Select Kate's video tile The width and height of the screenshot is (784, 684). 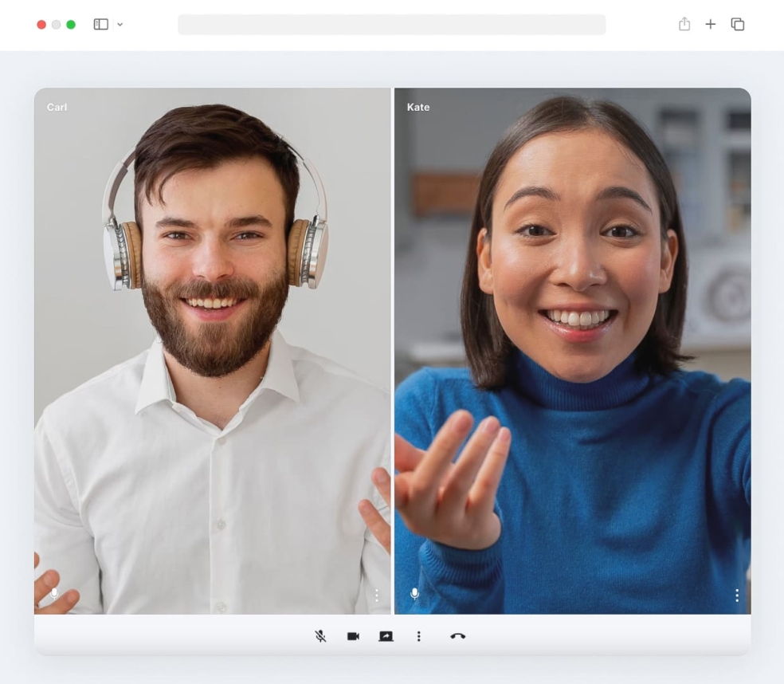[x=573, y=351]
